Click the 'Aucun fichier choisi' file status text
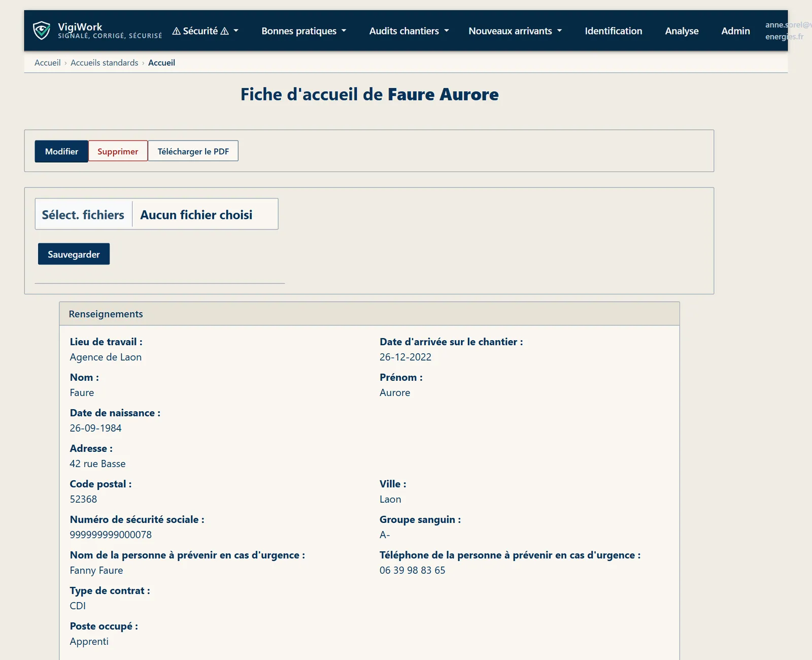 [x=196, y=215]
